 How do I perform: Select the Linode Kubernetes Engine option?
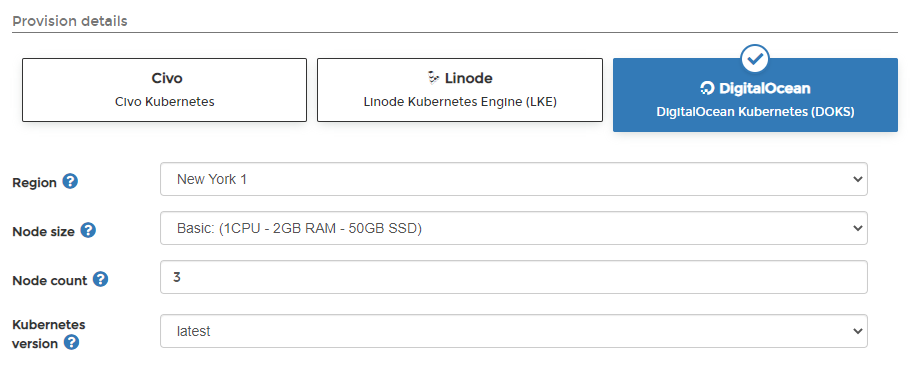[460, 90]
